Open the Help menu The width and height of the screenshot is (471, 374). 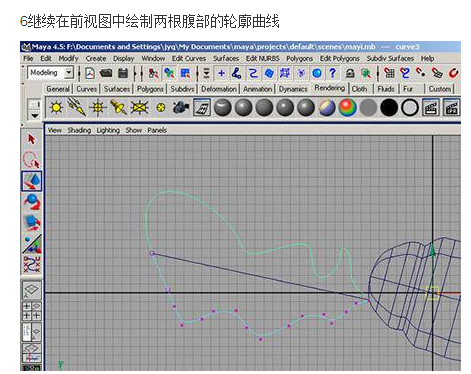click(427, 58)
